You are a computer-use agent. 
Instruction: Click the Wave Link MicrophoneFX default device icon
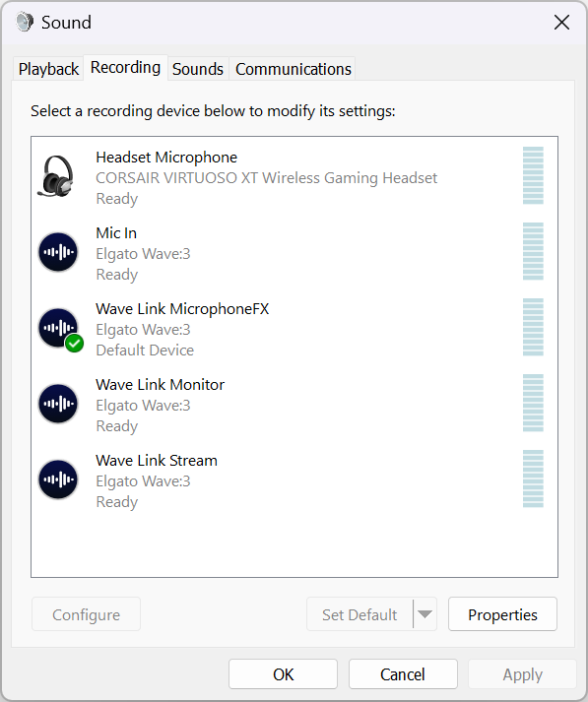(x=58, y=328)
